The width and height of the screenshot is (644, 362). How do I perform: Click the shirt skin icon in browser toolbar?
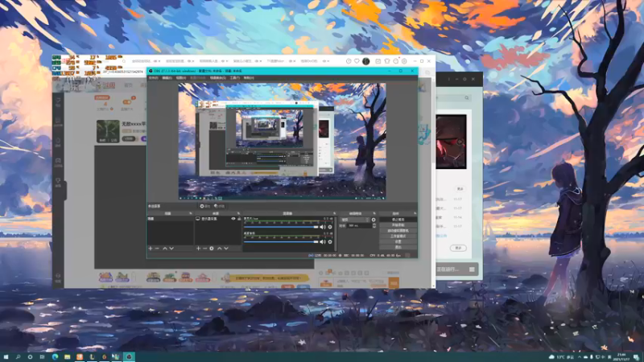(387, 61)
